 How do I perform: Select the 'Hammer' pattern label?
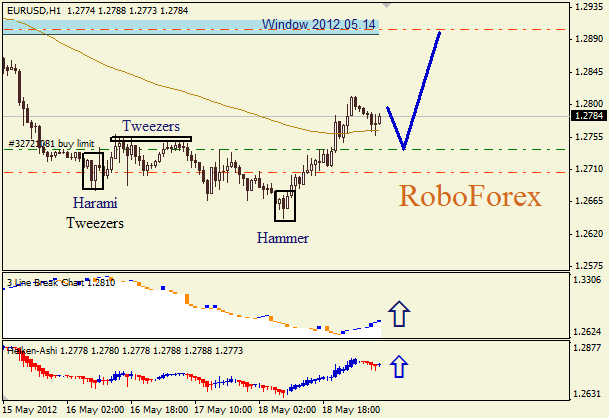[282, 238]
